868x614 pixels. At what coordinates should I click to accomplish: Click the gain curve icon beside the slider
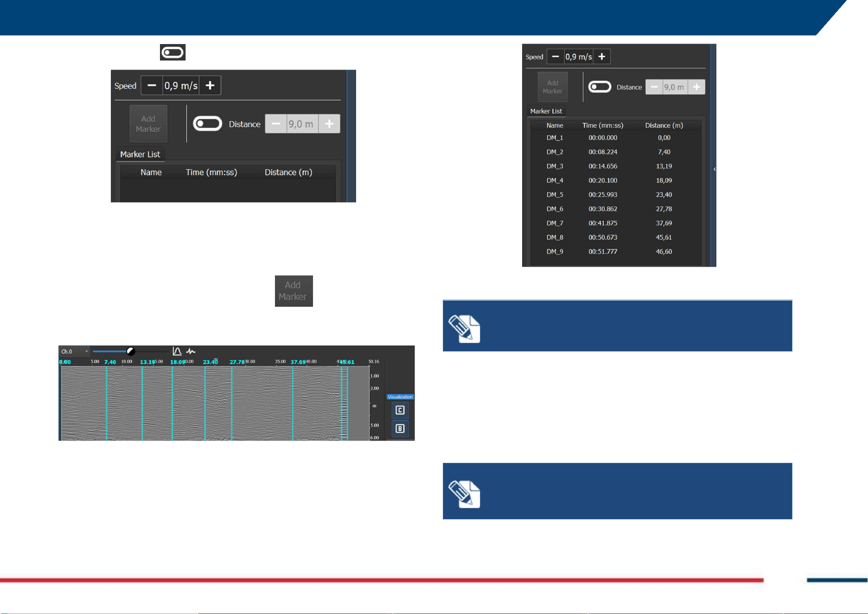(x=177, y=352)
